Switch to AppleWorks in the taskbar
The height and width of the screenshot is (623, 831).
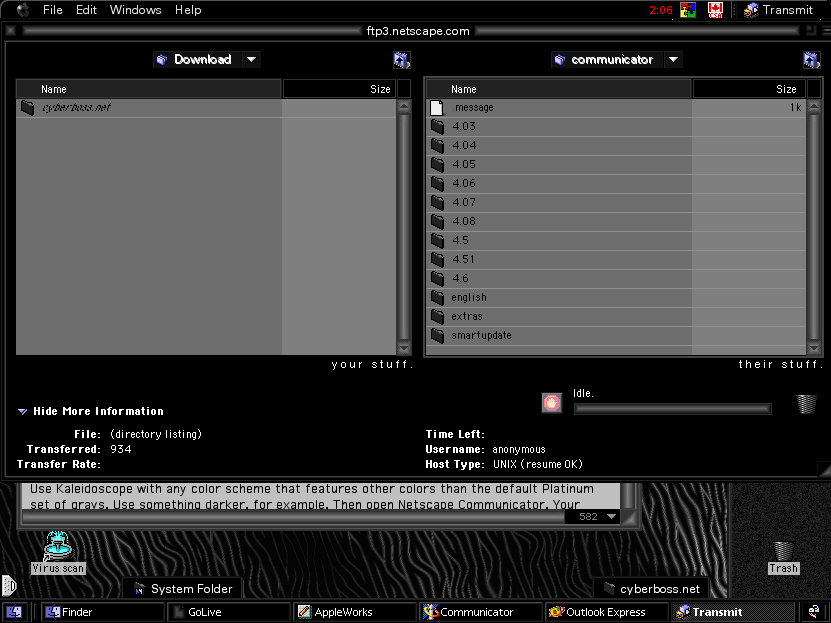(x=355, y=612)
